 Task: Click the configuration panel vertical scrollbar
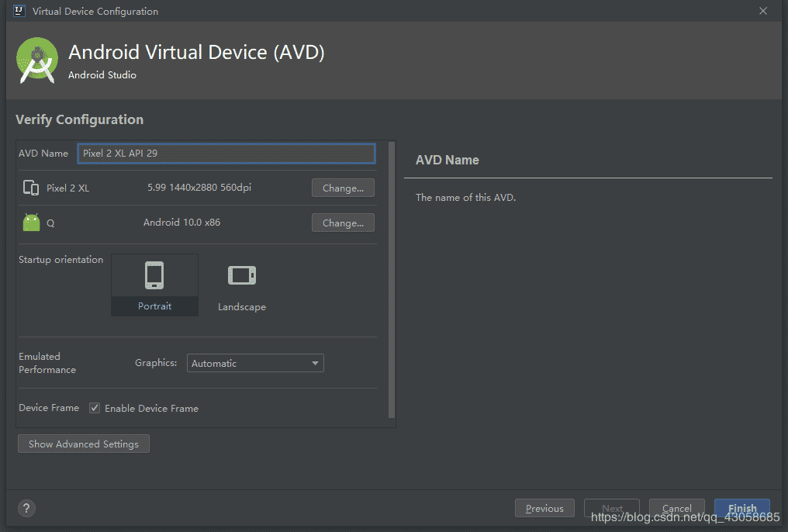[x=392, y=279]
